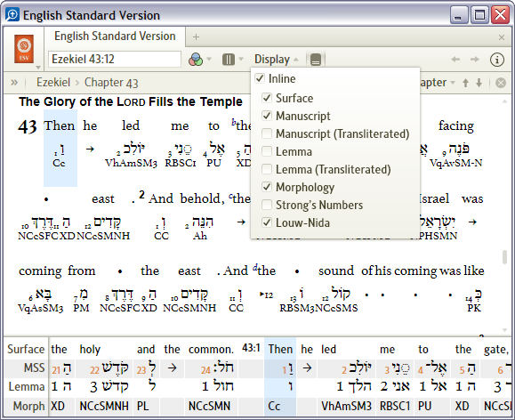Click the double chevron locator expand icon
The height and width of the screenshot is (420, 515).
(14, 82)
